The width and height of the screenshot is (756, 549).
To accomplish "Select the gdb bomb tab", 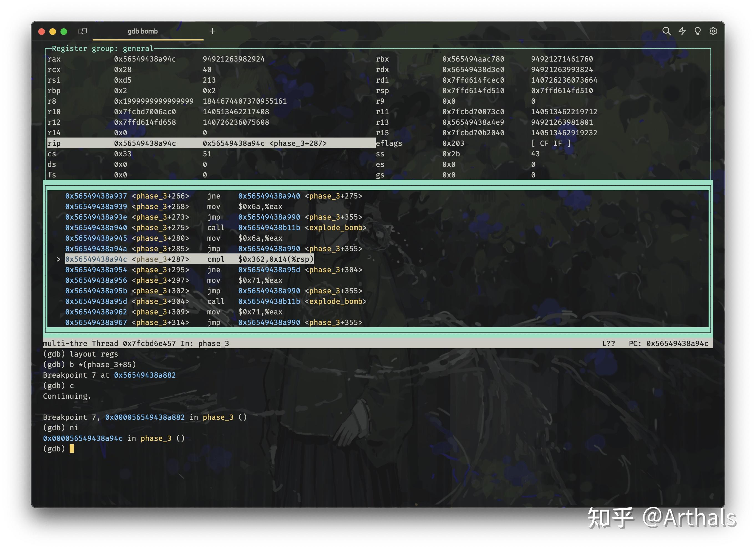I will [x=143, y=31].
